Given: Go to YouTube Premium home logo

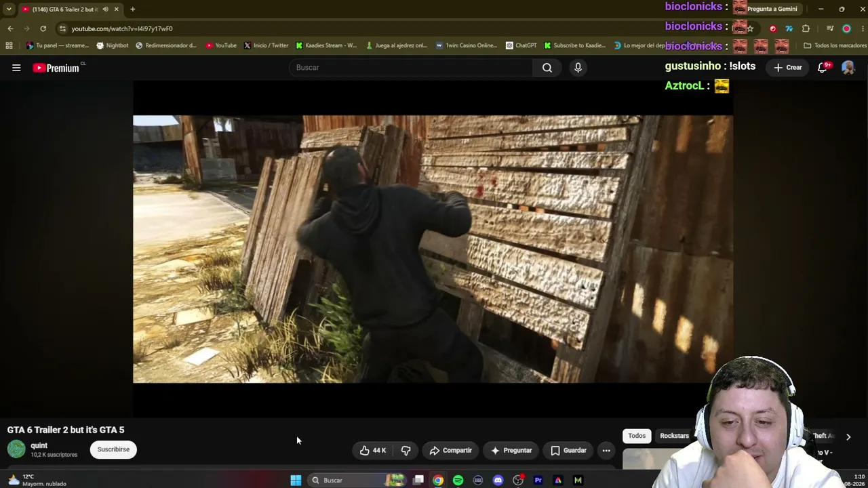Looking at the screenshot, I should tap(57, 68).
